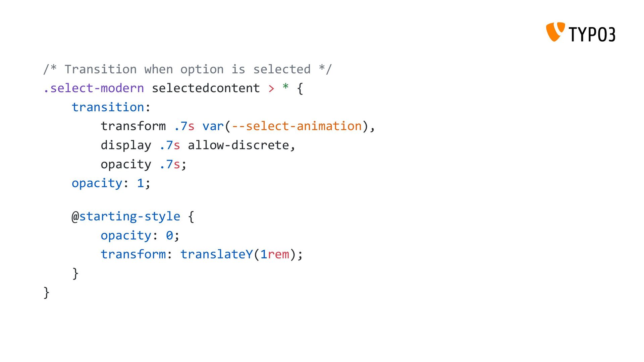Click the display word in transition list
The image size is (644, 362).
tap(126, 145)
